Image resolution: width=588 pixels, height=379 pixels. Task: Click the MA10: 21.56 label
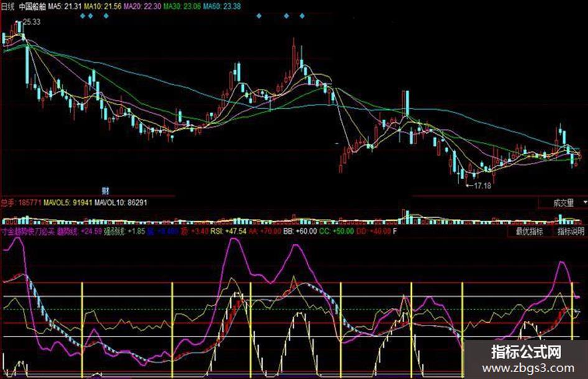[103, 6]
